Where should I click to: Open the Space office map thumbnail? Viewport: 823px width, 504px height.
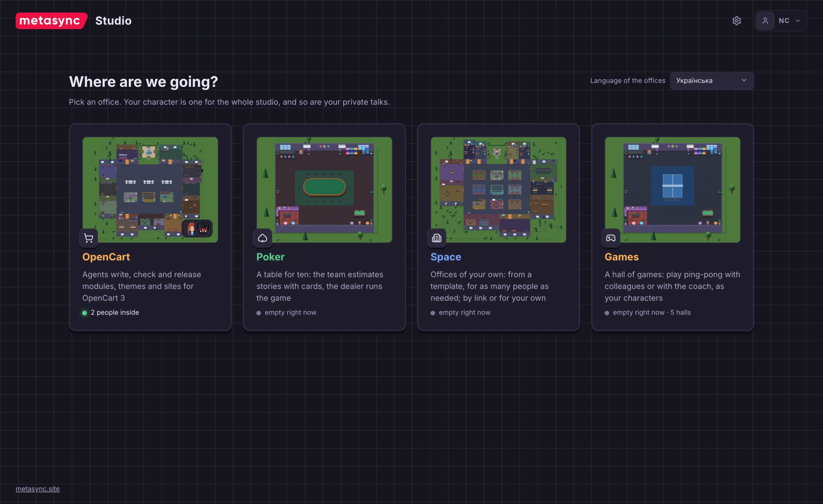(x=498, y=190)
